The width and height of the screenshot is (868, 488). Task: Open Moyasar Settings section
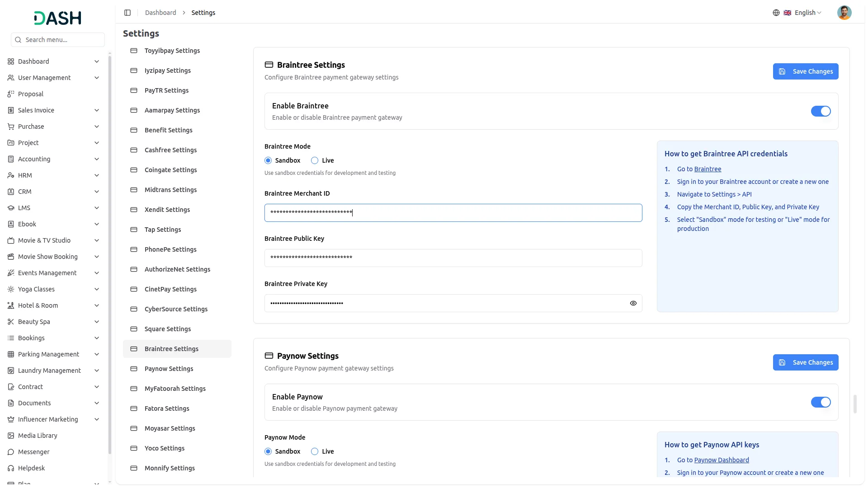[177, 428]
